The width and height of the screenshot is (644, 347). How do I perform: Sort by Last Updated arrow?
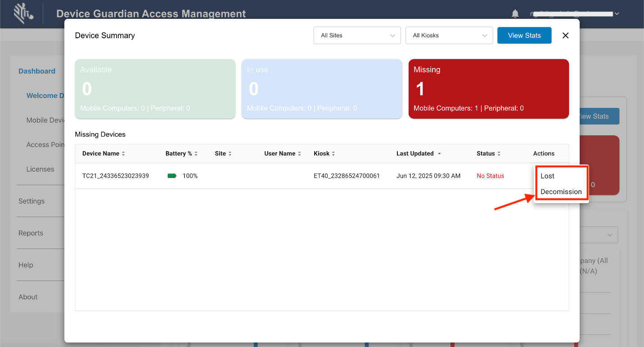pos(439,154)
